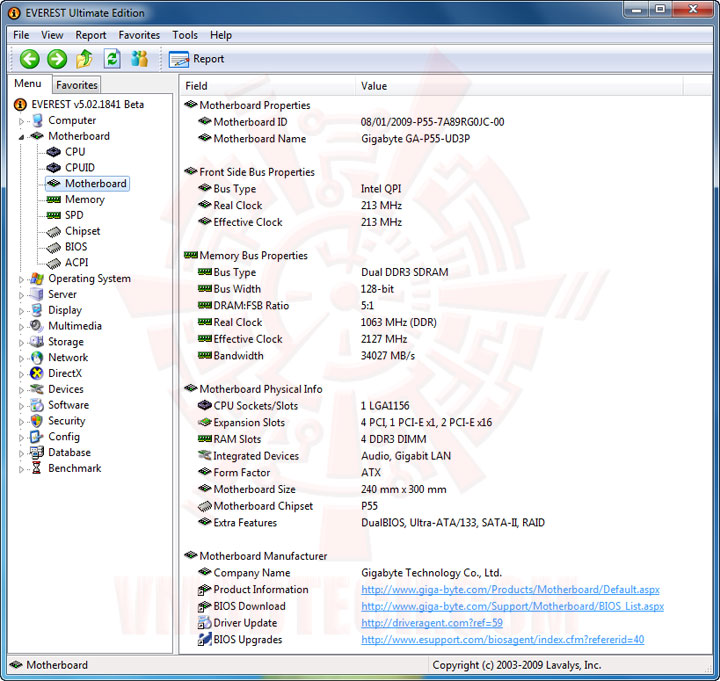Select the CPU Sockets/Slots row
The width and height of the screenshot is (720, 681).
[444, 406]
